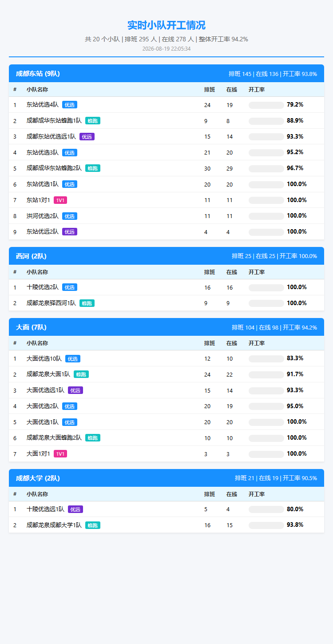Screen dimensions: 333x644
Task: Click the 开工率 column header in 成都东站 table
Action: 257,90
